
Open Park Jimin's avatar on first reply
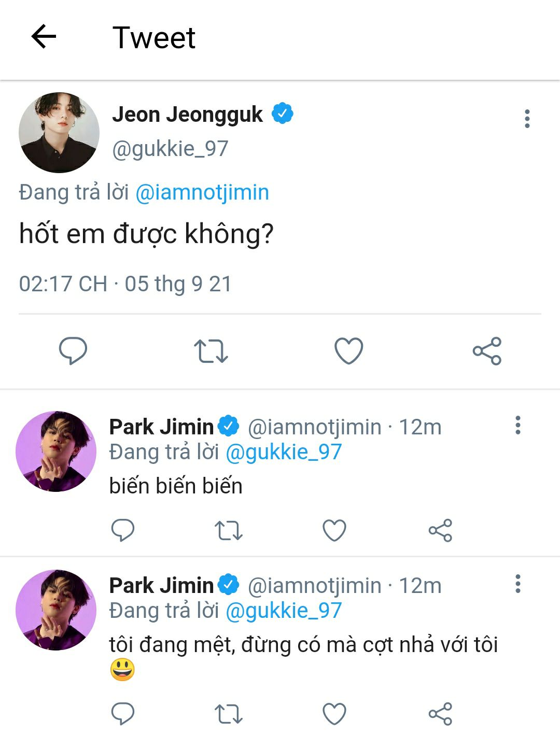coord(56,451)
